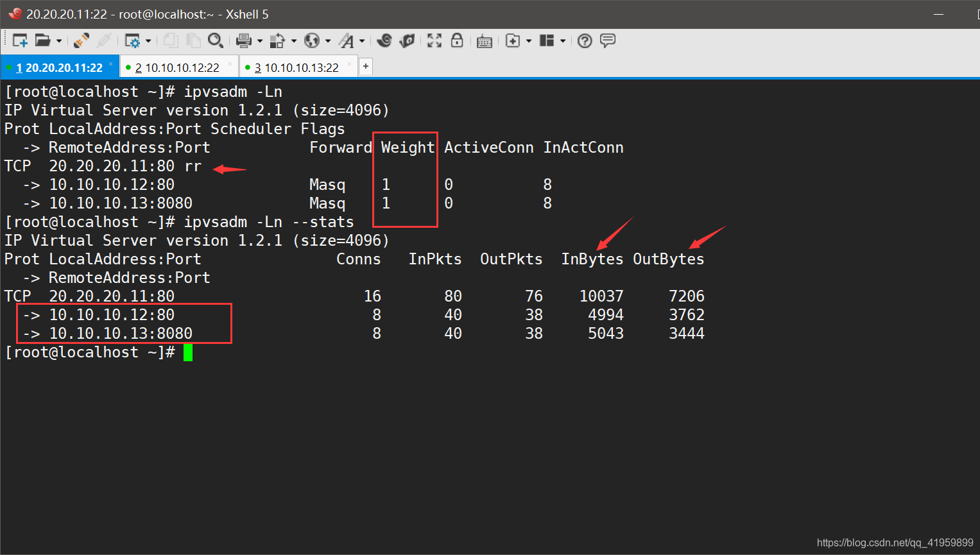980x555 pixels.
Task: Click 'Forward' column header text
Action: pyautogui.click(x=341, y=148)
